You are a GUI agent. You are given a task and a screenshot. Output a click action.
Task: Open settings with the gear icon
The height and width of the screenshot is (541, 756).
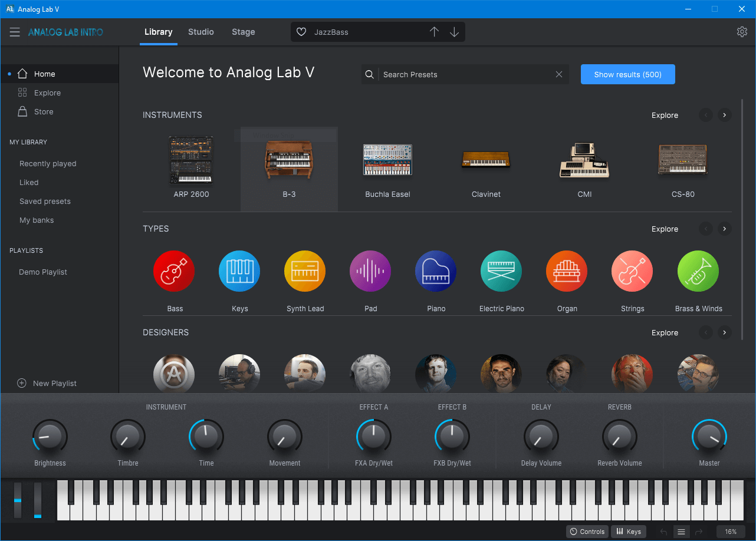[742, 32]
